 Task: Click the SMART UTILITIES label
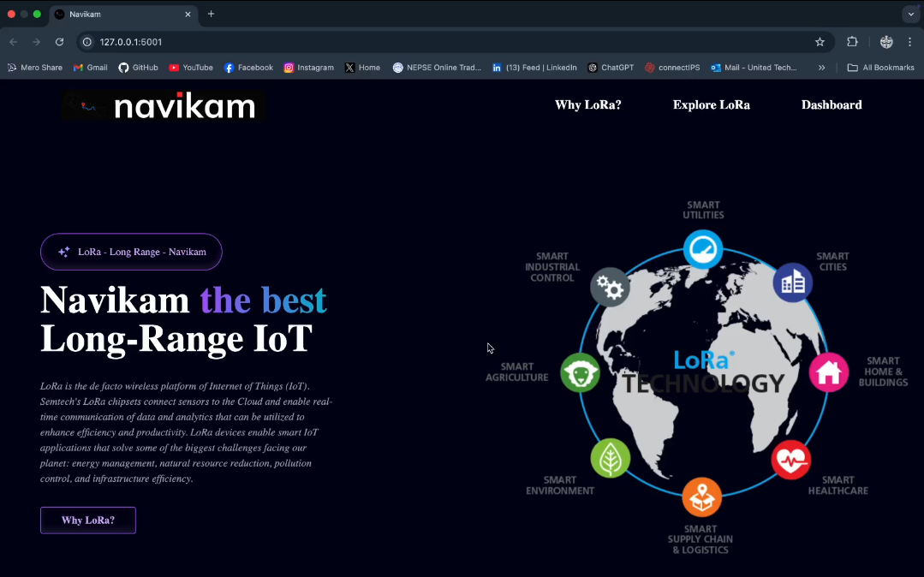(x=703, y=210)
